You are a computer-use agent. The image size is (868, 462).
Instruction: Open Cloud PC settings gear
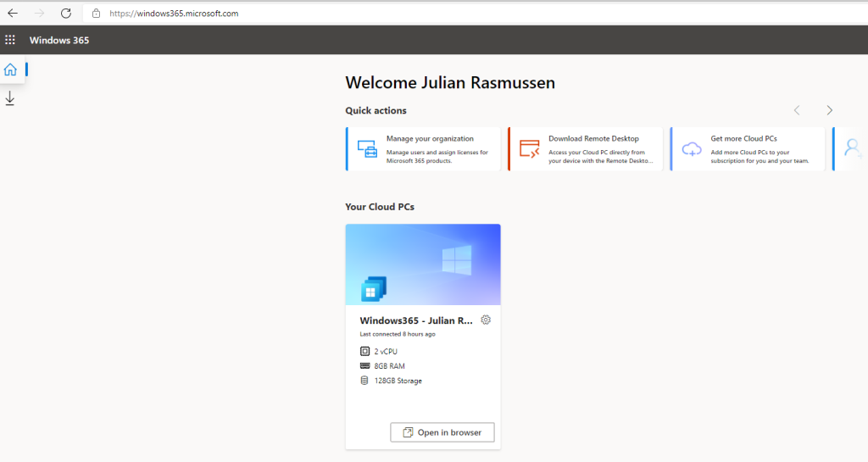tap(486, 320)
